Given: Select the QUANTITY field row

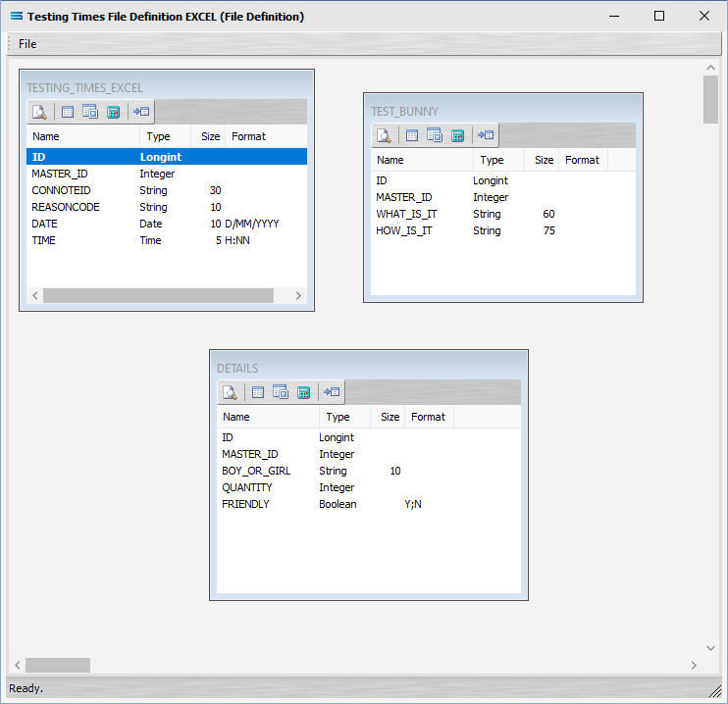Looking at the screenshot, I should 369,487.
